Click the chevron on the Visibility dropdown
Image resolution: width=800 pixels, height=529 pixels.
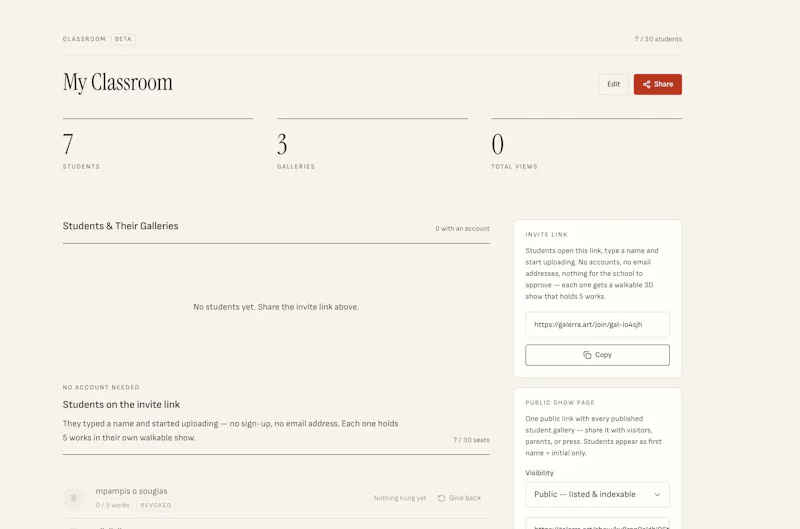tap(657, 494)
